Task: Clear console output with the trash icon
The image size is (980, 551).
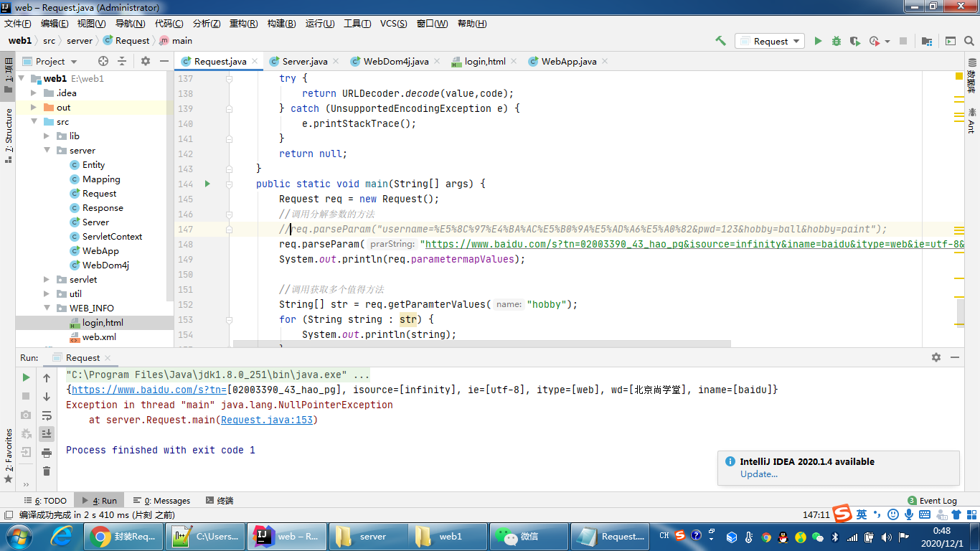Action: (x=47, y=471)
